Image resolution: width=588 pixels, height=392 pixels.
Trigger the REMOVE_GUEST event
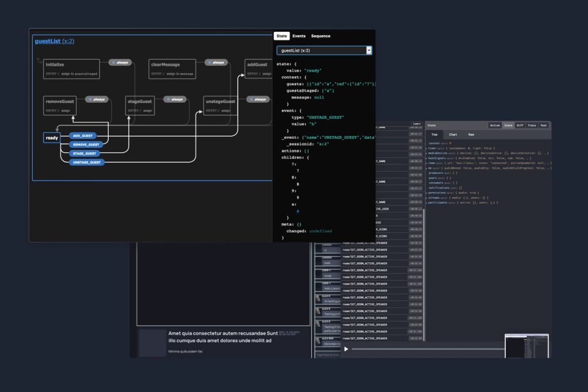click(86, 145)
